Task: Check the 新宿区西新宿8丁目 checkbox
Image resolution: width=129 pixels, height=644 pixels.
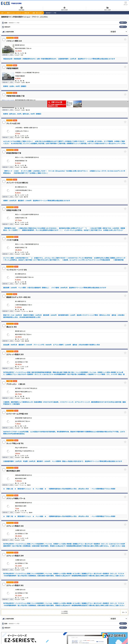Action: click(x=4, y=152)
